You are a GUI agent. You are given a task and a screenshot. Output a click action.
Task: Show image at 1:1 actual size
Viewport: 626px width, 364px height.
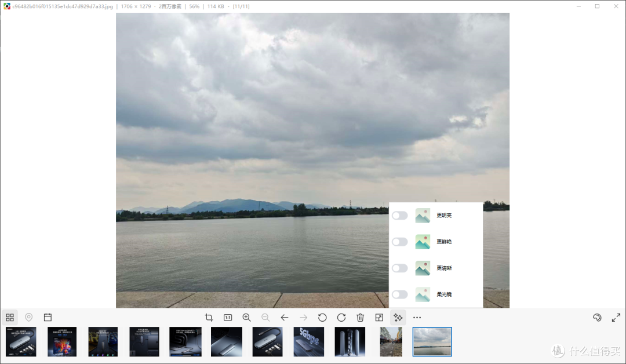click(x=228, y=317)
